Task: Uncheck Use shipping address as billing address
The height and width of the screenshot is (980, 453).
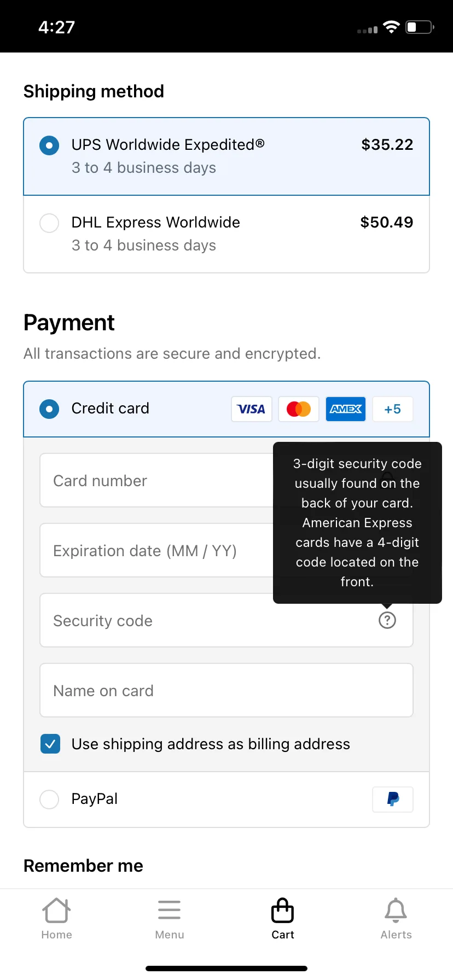Action: (x=50, y=744)
